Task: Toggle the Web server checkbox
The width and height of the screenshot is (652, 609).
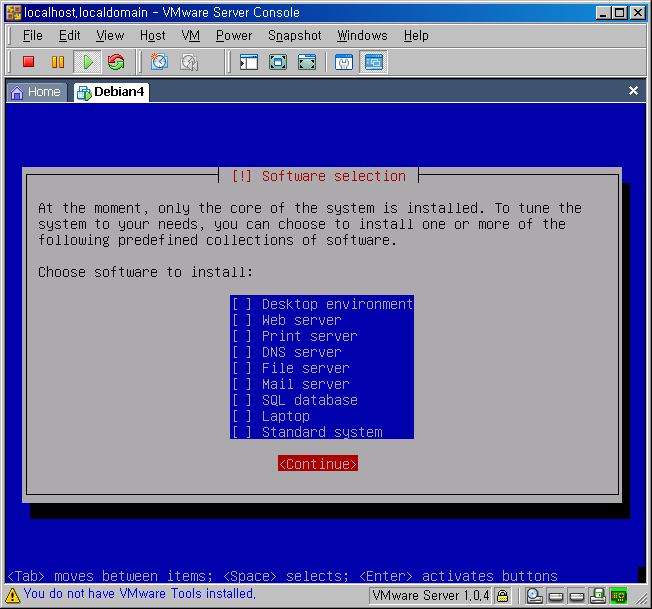Action: pyautogui.click(x=241, y=320)
